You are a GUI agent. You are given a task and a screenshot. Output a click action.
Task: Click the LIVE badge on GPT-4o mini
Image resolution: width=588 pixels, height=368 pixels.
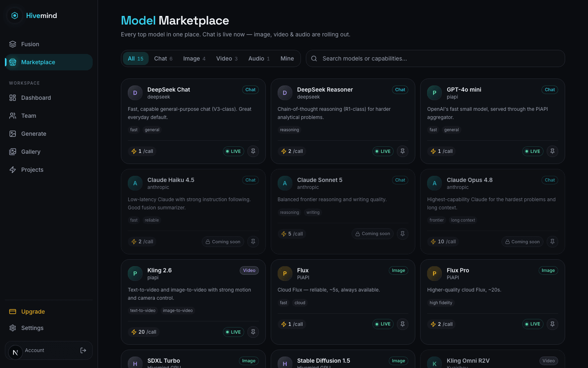[x=533, y=151]
